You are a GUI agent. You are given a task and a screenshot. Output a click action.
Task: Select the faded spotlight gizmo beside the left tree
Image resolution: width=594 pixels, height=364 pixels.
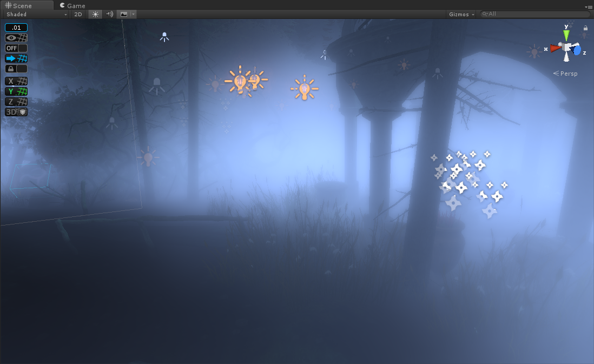[x=157, y=85]
